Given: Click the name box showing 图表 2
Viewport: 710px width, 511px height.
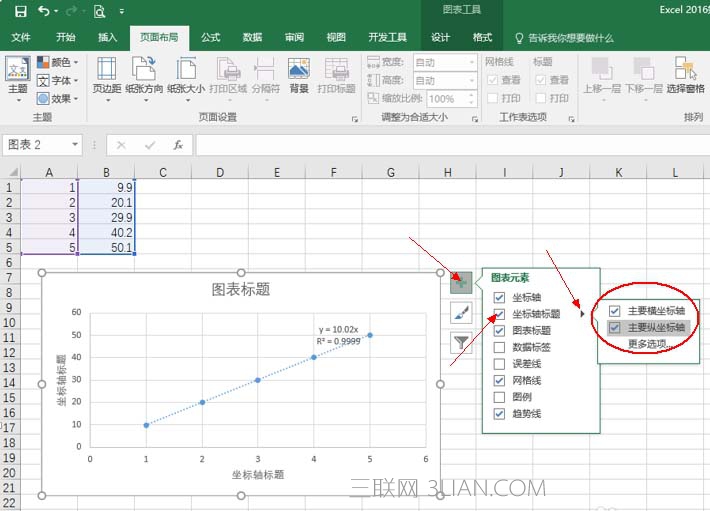Looking at the screenshot, I should (x=40, y=145).
